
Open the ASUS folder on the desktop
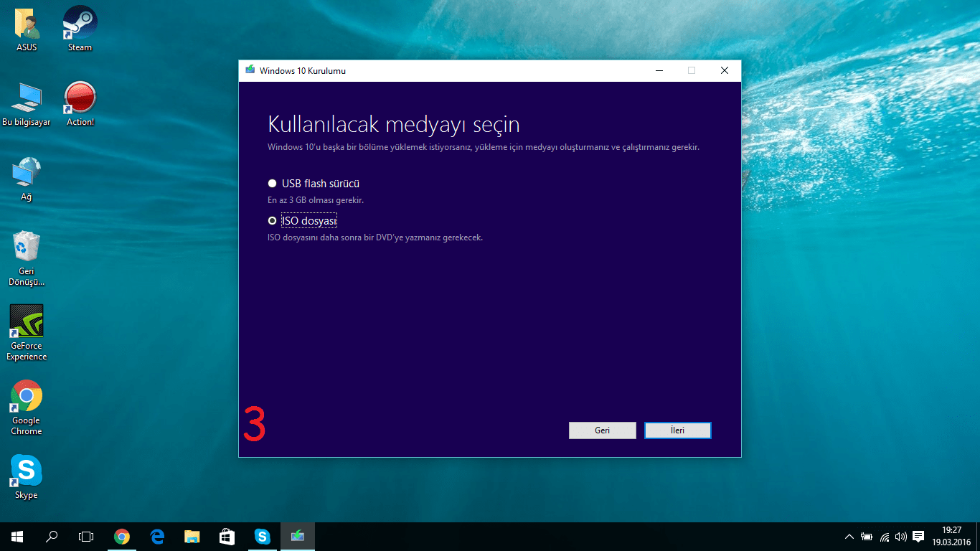(27, 29)
